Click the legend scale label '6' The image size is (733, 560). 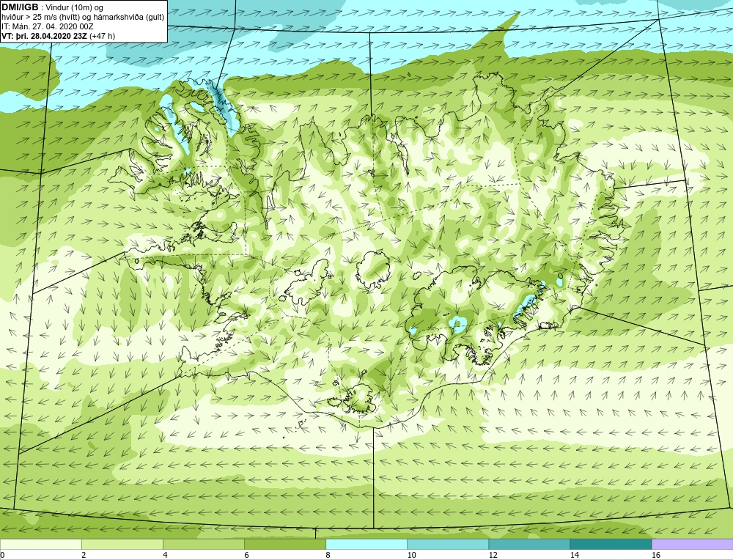click(246, 555)
